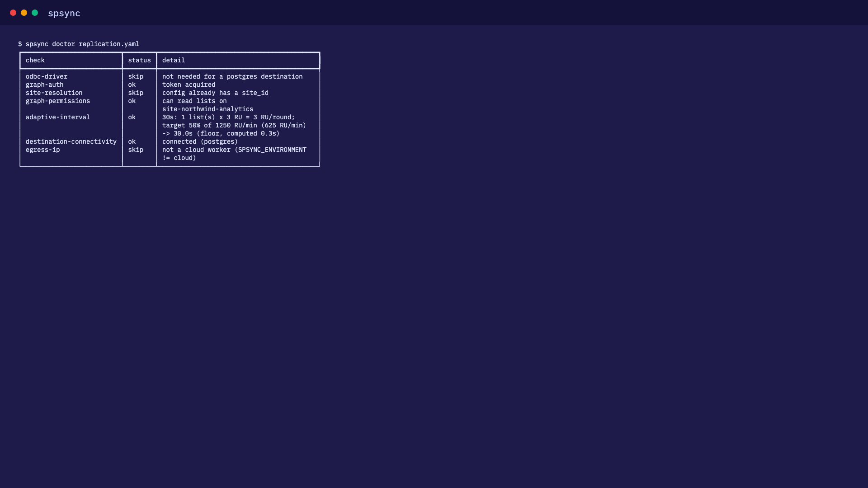
Task: Click the '30s: 1 list(s) x 3 RU' line
Action: (x=229, y=117)
